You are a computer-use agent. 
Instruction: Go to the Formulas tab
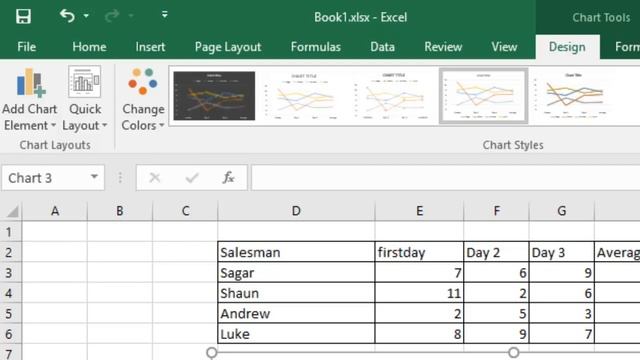point(316,47)
